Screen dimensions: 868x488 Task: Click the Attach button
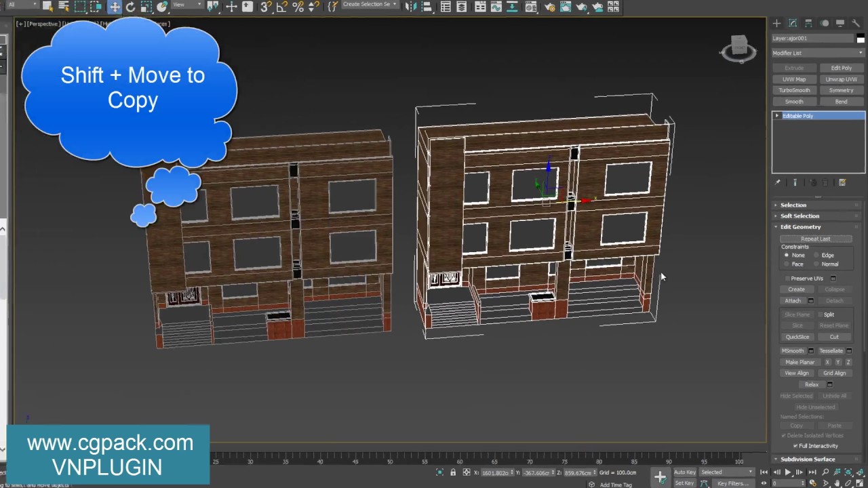tap(793, 301)
